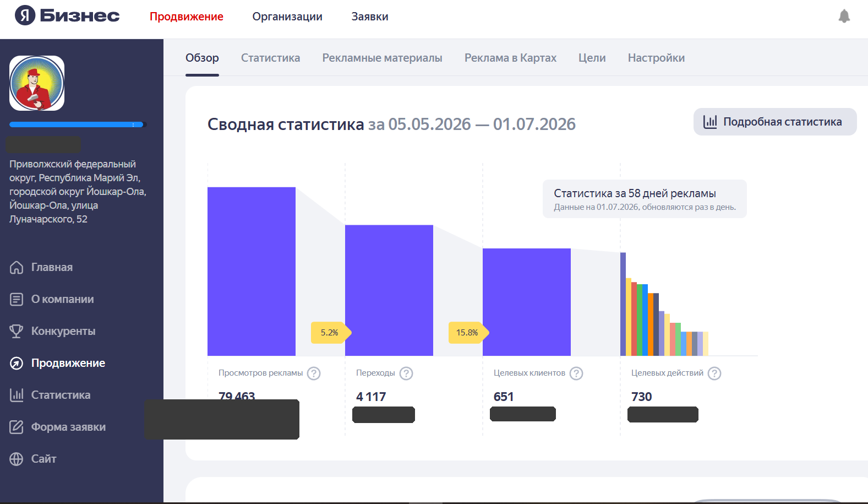Open Подробная статистика

coord(775,122)
